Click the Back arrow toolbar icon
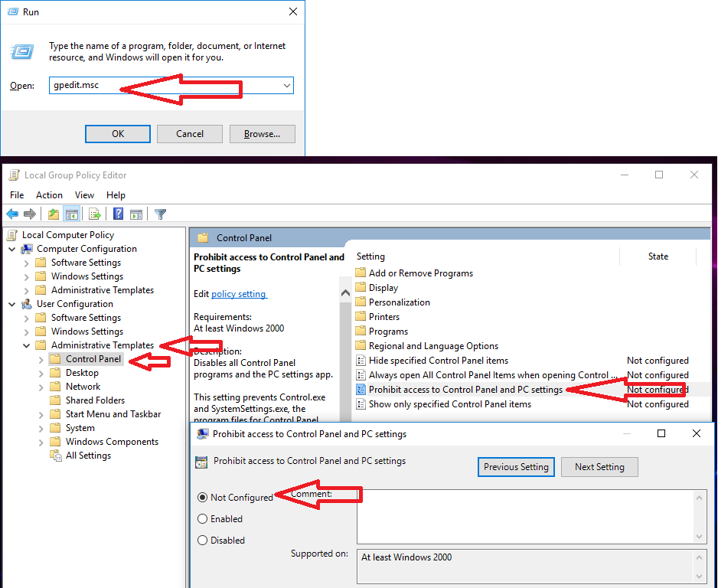This screenshot has height=588, width=718. [12, 214]
